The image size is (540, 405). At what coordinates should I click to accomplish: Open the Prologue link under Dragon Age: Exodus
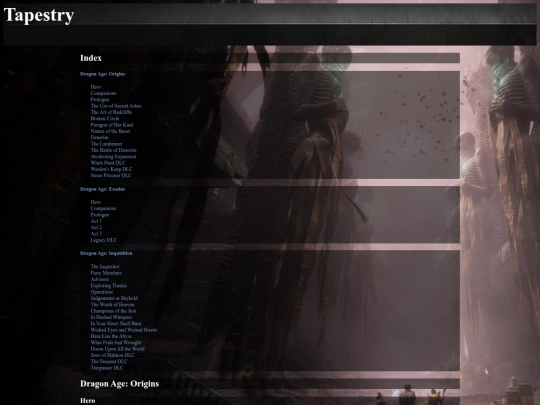pyautogui.click(x=100, y=215)
